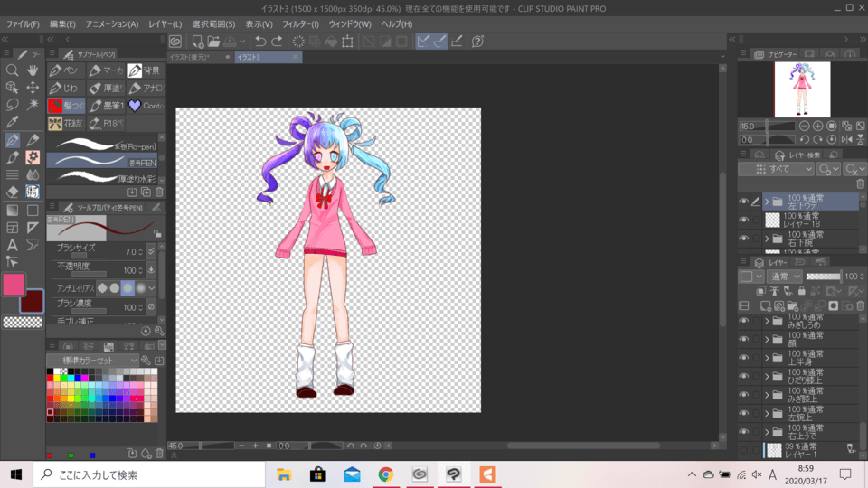Click the navigator canvas thumbnail

[x=802, y=89]
